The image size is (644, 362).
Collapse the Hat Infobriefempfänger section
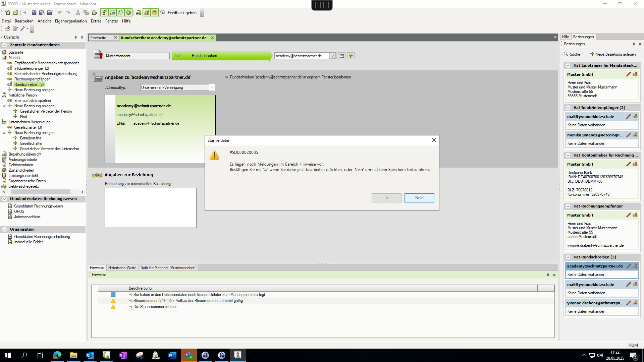(568, 108)
